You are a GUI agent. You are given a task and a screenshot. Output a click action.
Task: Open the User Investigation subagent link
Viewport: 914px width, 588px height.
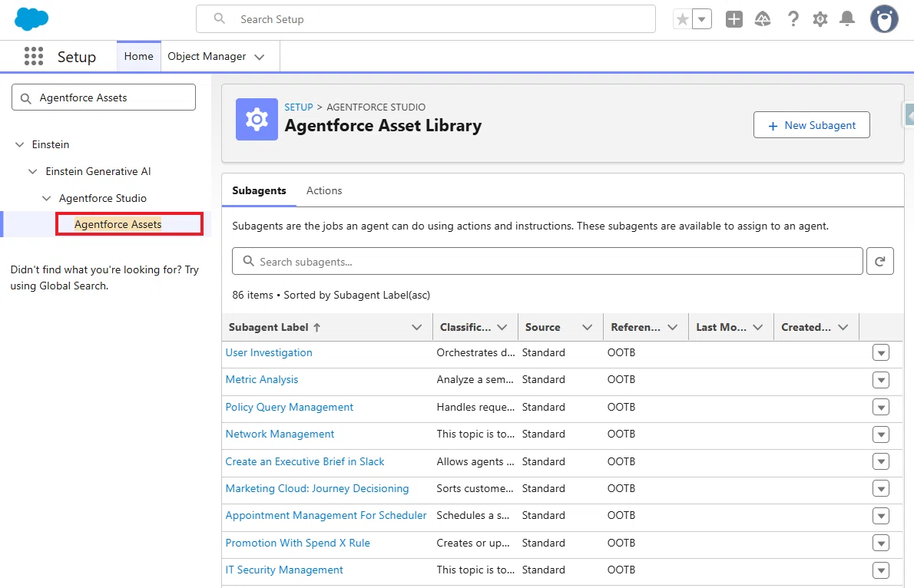[x=269, y=352]
